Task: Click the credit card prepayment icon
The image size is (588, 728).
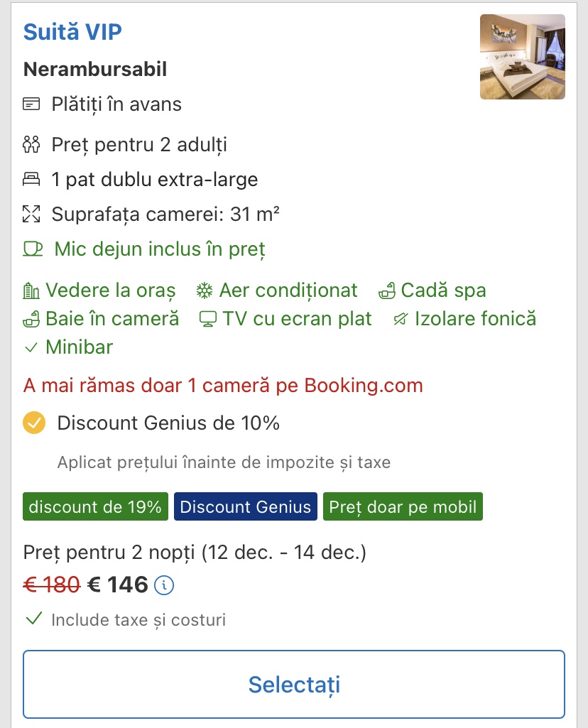Action: (x=31, y=104)
